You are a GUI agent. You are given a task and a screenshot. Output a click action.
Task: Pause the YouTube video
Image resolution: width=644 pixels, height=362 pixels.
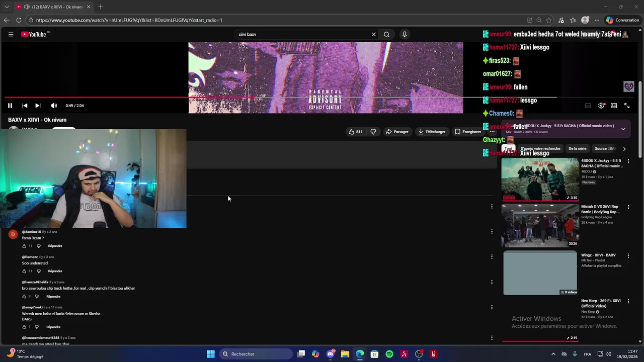[x=10, y=106]
